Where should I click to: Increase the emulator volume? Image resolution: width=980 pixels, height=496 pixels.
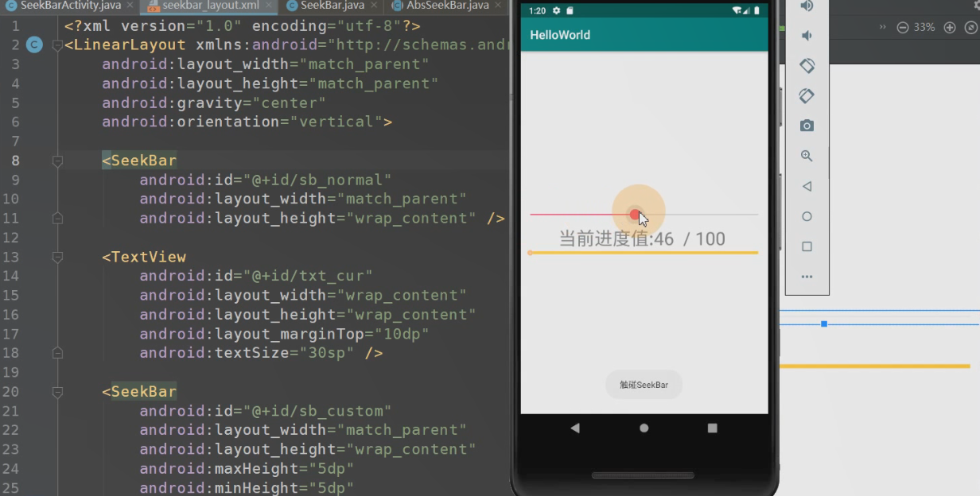tap(807, 6)
